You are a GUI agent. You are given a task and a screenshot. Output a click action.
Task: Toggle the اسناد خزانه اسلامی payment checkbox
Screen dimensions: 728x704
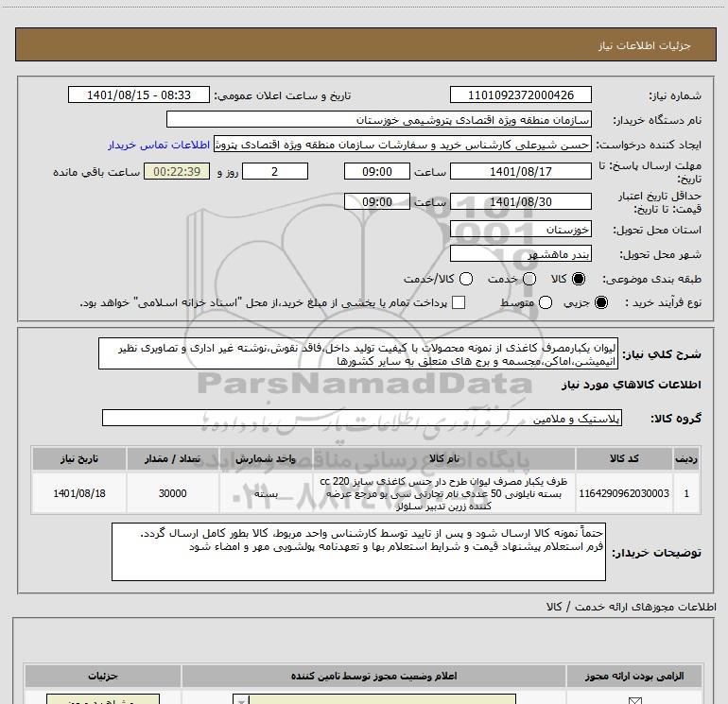pos(459,302)
